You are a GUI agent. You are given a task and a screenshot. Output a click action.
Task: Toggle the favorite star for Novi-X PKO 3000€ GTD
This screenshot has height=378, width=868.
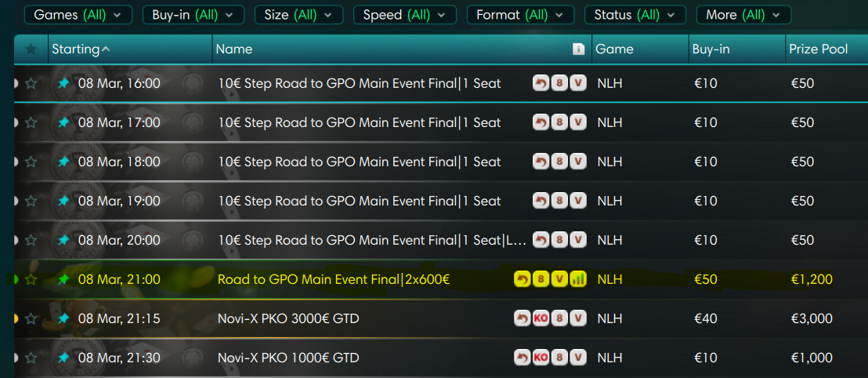tap(31, 318)
